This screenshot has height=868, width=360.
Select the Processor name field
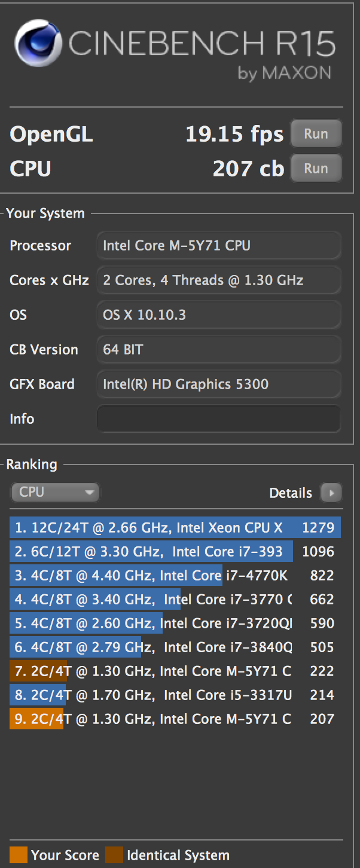(218, 246)
